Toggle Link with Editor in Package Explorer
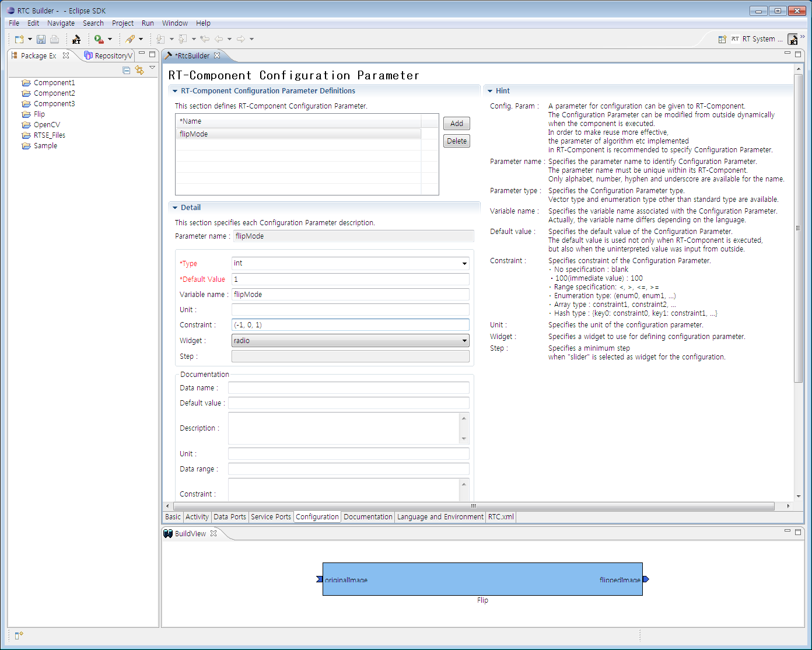Screen dimensions: 812x650 tap(139, 70)
